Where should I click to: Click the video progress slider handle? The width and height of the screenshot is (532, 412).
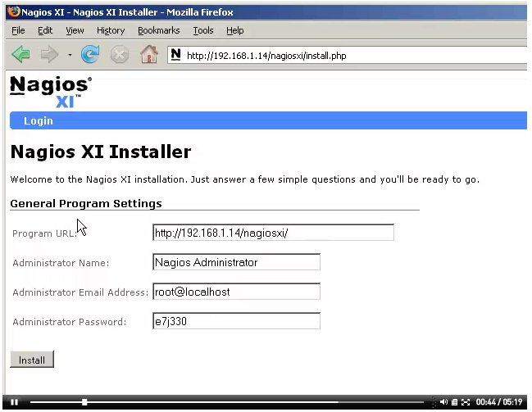(x=84, y=402)
